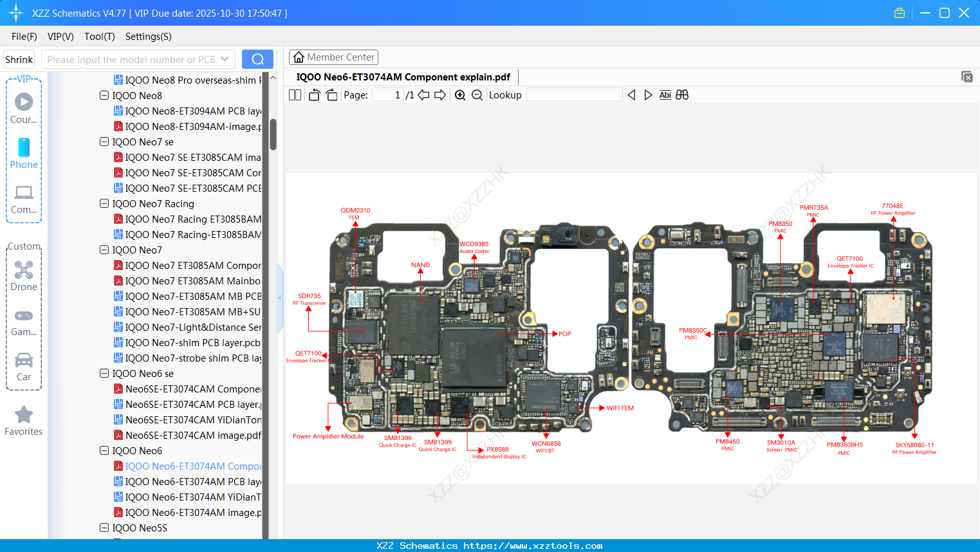980x552 pixels.
Task: Open the Tool(T) menu
Action: click(x=99, y=37)
